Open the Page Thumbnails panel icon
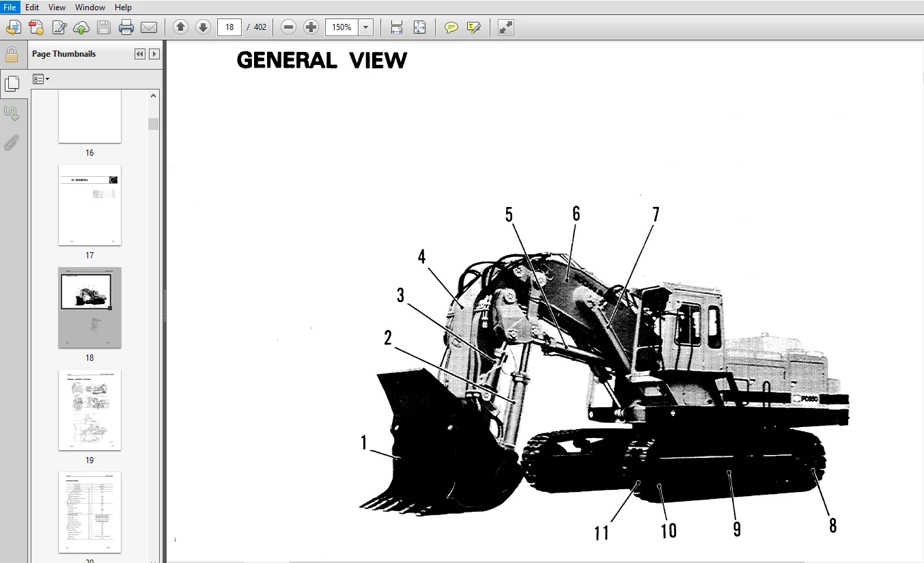924x563 pixels. [12, 84]
